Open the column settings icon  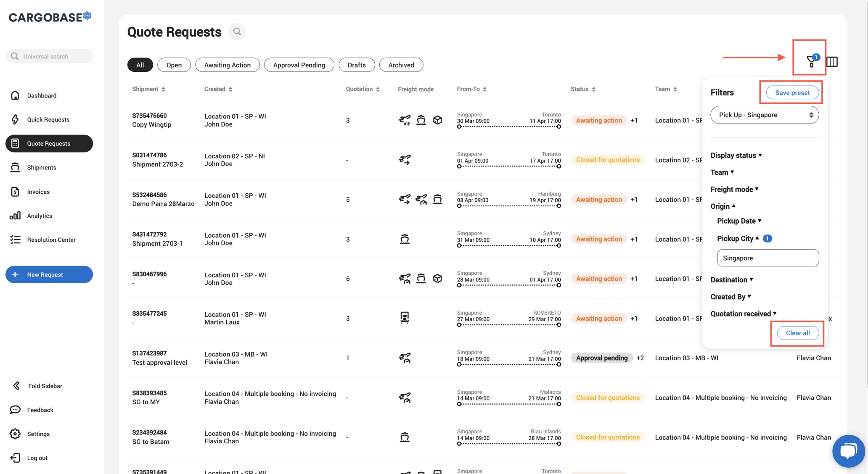point(831,61)
